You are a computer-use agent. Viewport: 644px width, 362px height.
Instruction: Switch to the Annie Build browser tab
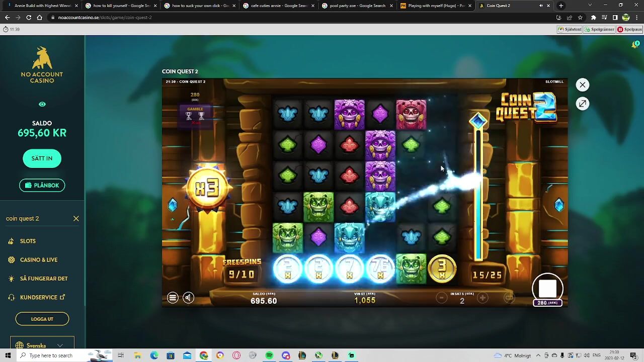(42, 6)
